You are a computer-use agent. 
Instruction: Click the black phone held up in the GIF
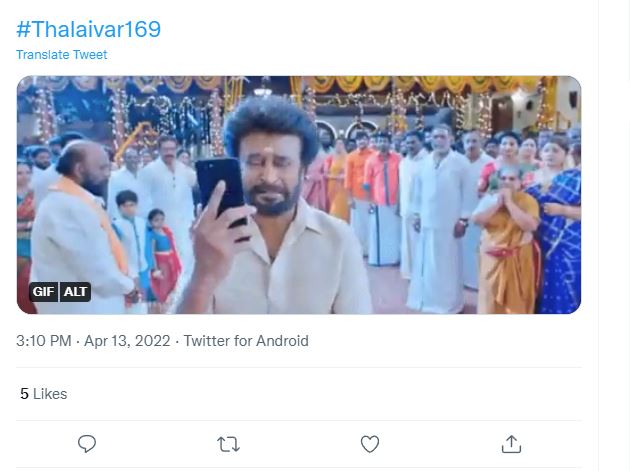[x=218, y=190]
